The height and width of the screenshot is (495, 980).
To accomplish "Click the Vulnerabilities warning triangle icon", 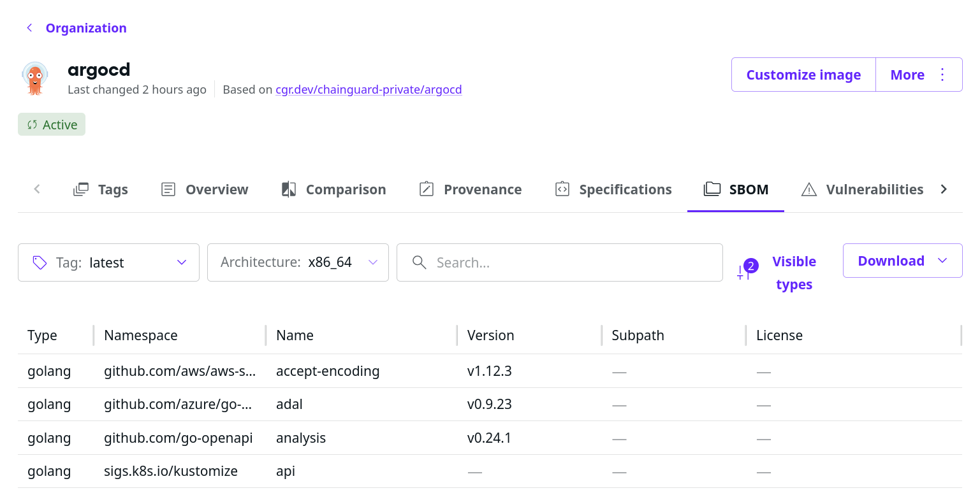I will 809,189.
